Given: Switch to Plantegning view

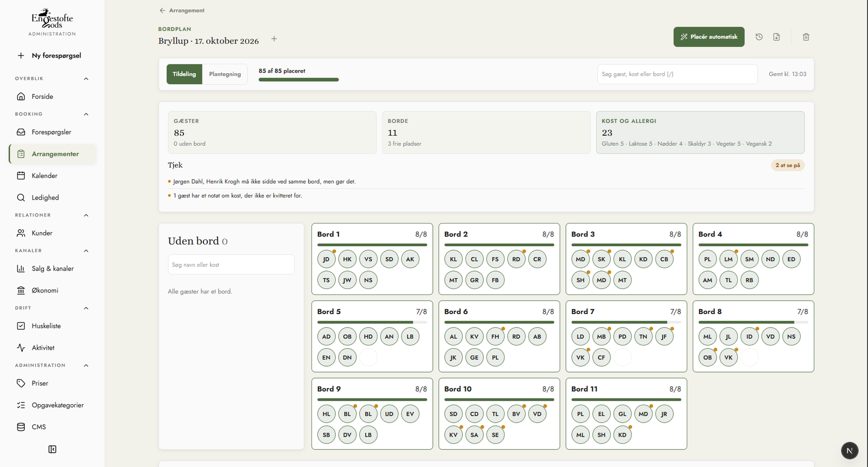Looking at the screenshot, I should [x=225, y=74].
